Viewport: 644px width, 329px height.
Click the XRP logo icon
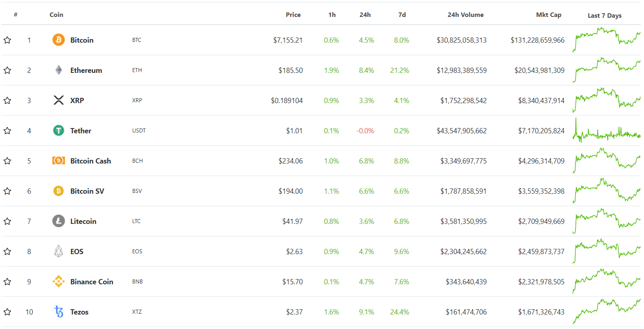58,100
